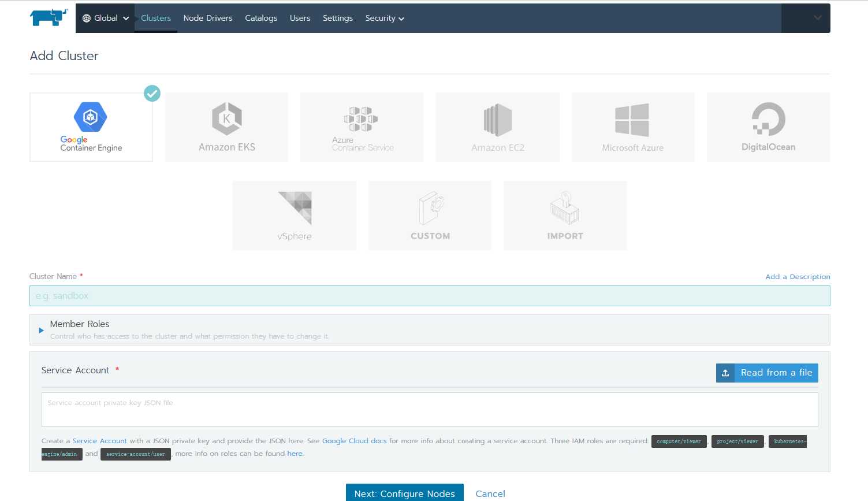Switch to the Clusters tab

pyautogui.click(x=156, y=18)
